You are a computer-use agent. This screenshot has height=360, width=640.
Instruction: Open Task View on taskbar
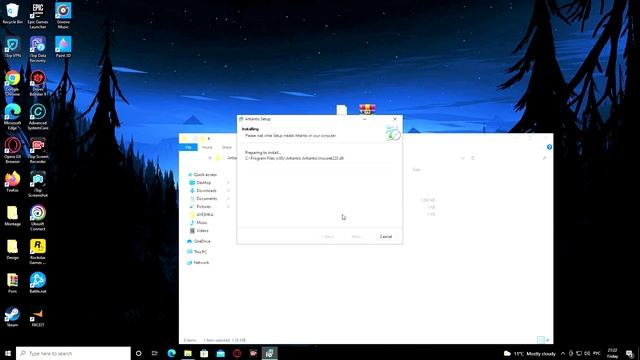tap(155, 353)
